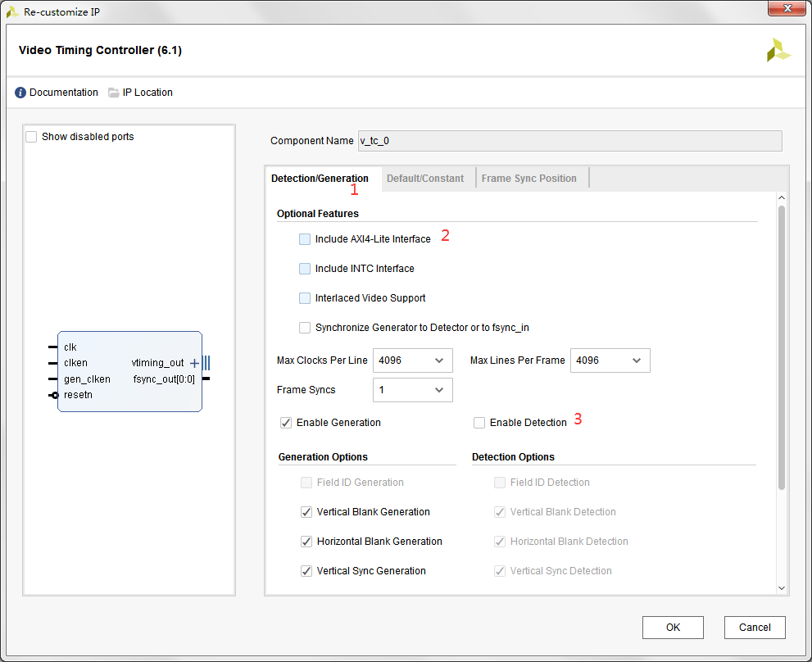Switch to Default/Constant tab
Viewport: 812px width, 662px height.
pyautogui.click(x=425, y=179)
